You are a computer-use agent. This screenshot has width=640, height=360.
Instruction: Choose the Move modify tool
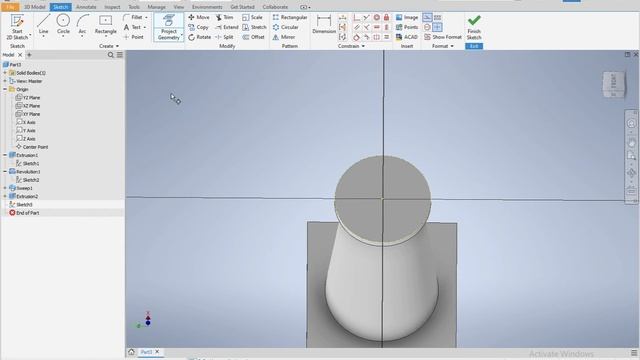pos(199,18)
